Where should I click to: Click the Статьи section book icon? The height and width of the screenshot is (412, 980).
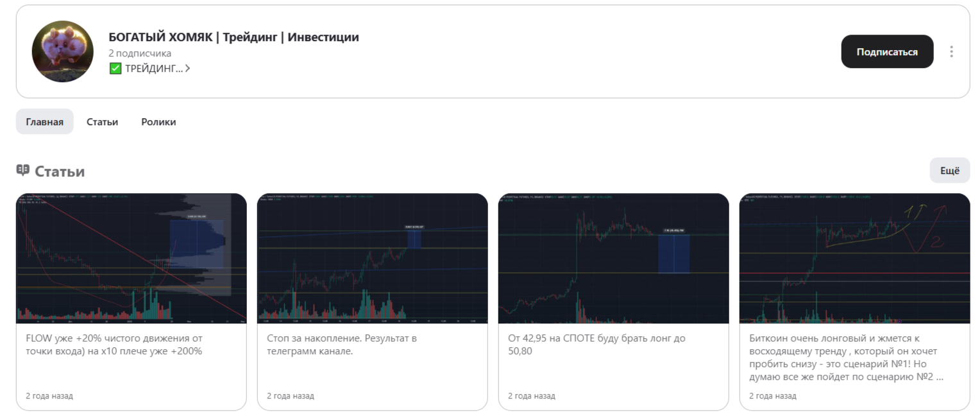pyautogui.click(x=23, y=170)
